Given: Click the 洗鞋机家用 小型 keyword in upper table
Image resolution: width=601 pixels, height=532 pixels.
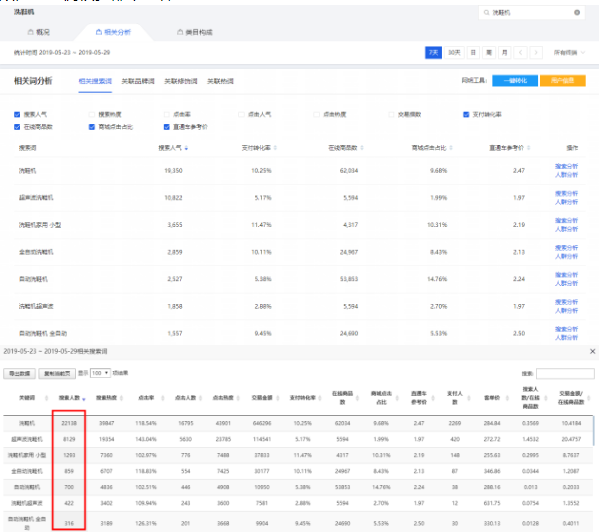Looking at the screenshot, I should 40,225.
